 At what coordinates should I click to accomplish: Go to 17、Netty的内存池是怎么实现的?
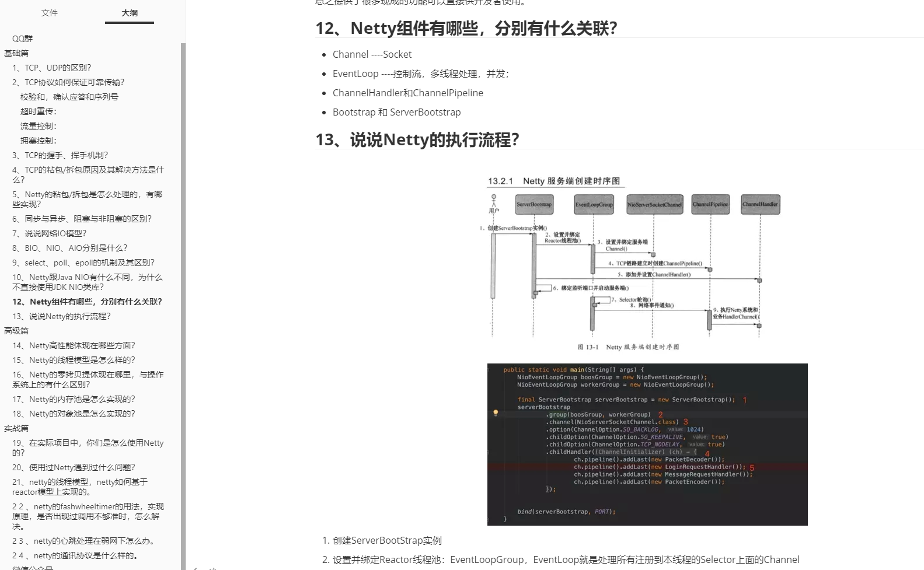point(74,399)
